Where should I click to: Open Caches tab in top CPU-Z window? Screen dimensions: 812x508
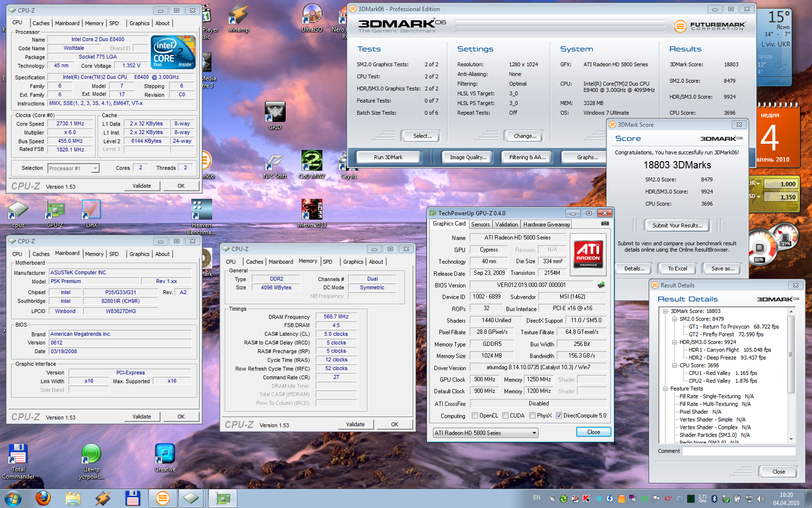pos(41,23)
